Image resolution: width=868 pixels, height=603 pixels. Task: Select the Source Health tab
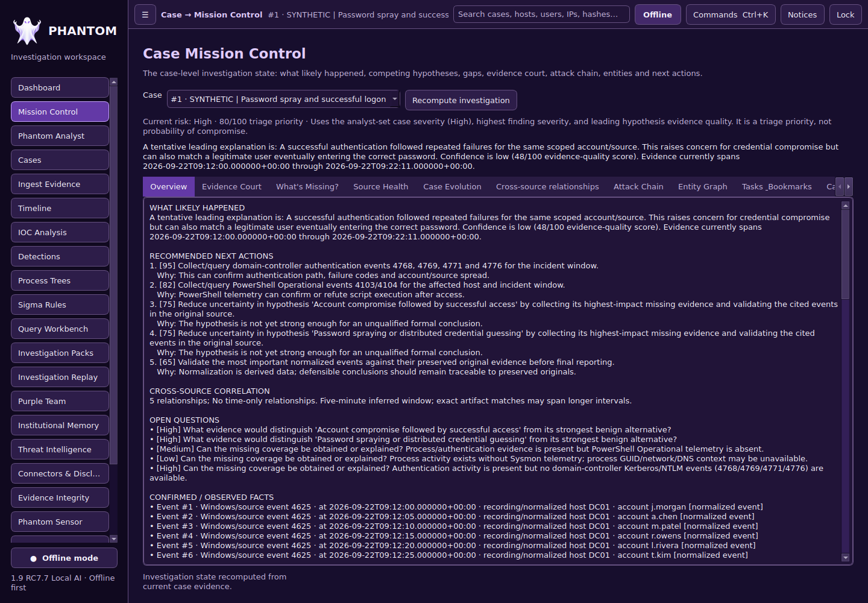381,186
